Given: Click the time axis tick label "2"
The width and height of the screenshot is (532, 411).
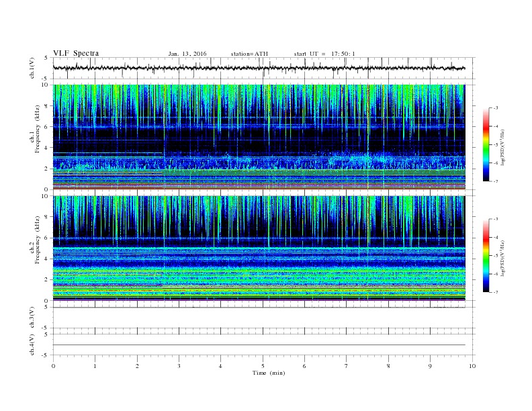Looking at the screenshot, I should [x=137, y=366].
